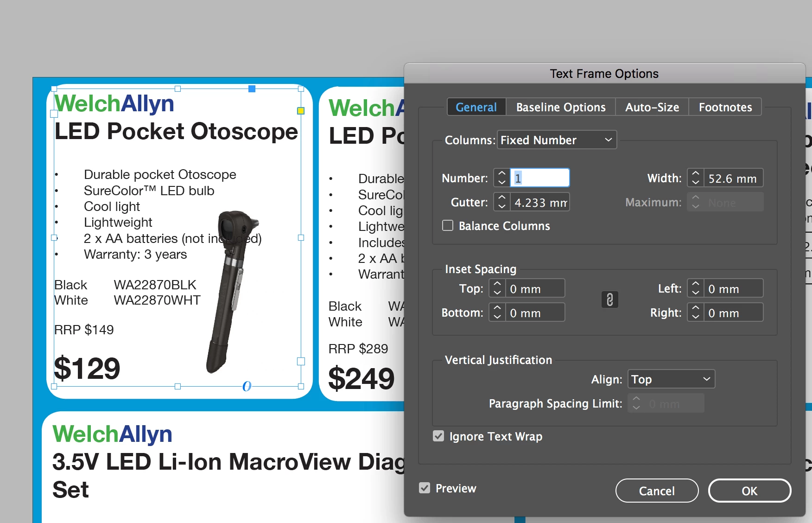Click the $129 price text

coord(87,369)
